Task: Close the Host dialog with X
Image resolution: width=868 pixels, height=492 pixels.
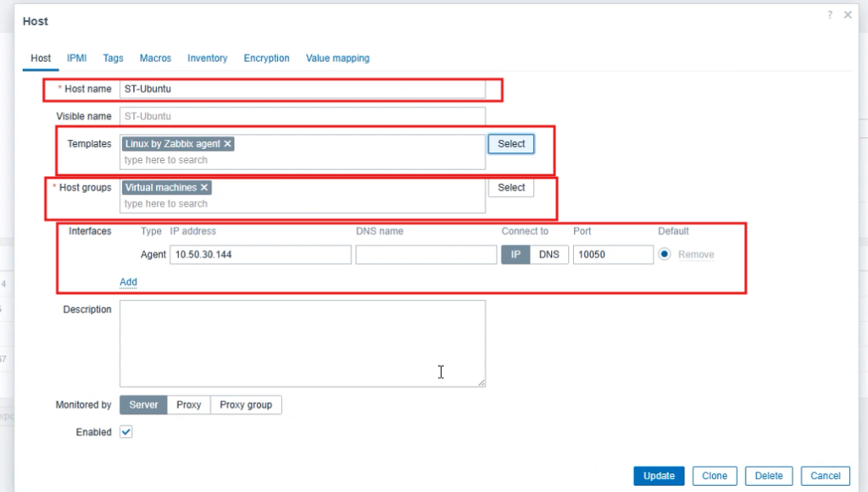Action: (x=848, y=15)
